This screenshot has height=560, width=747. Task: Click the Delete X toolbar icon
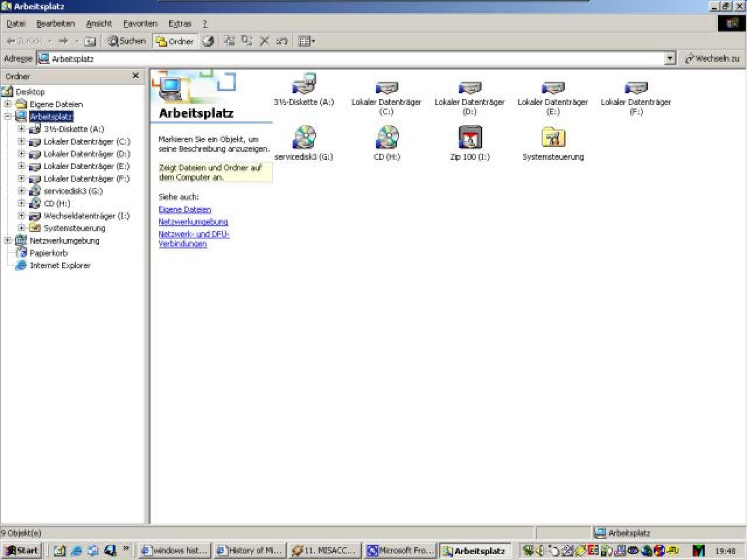pos(264,41)
